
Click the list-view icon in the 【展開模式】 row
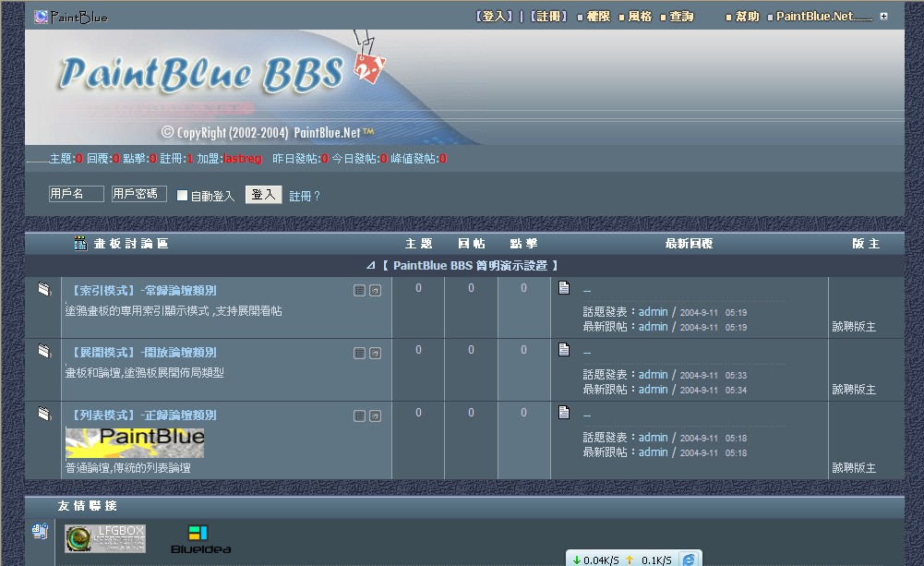[x=359, y=353]
